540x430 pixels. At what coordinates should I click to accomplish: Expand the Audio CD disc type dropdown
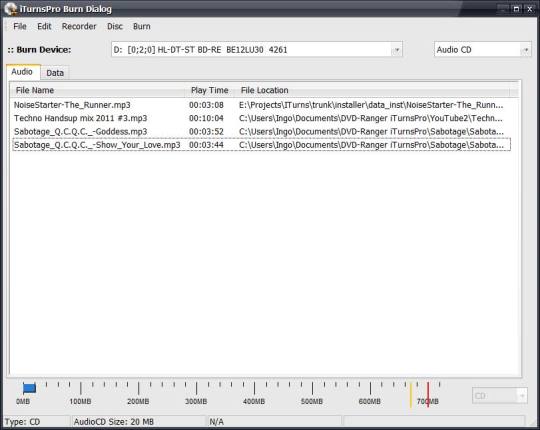click(x=526, y=50)
